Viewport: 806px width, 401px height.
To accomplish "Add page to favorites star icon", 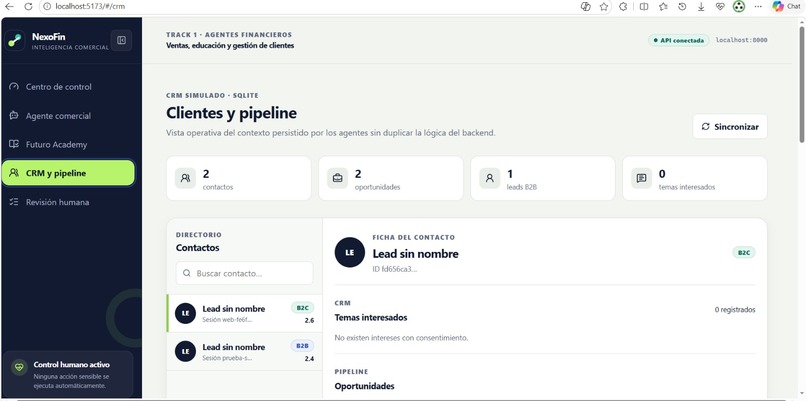I will pos(604,7).
